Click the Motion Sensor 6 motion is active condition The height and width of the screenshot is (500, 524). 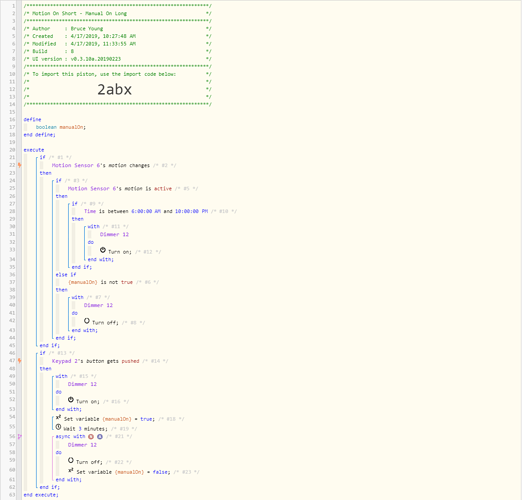pos(120,189)
